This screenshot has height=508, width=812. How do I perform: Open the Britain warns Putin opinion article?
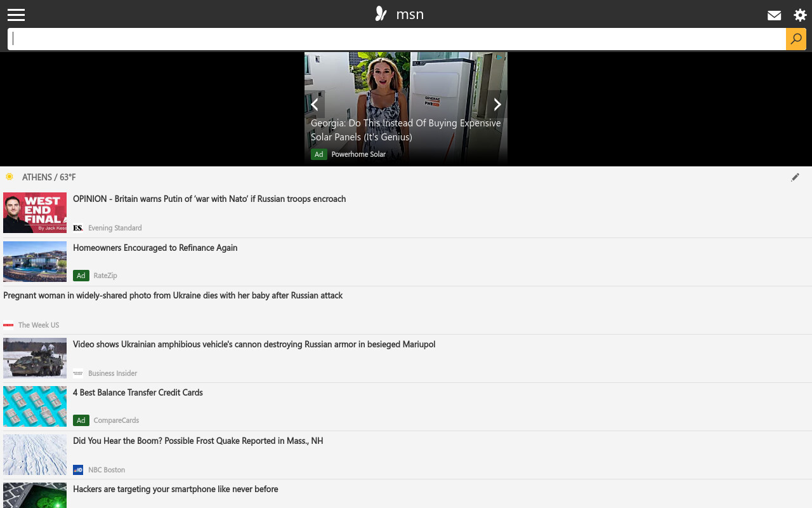pyautogui.click(x=209, y=199)
